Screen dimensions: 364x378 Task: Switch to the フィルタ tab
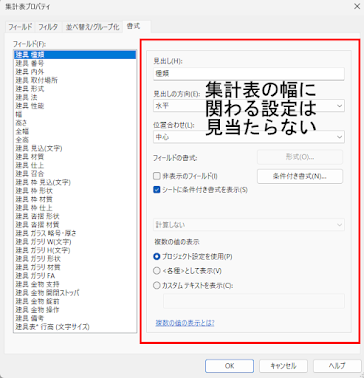point(48,27)
